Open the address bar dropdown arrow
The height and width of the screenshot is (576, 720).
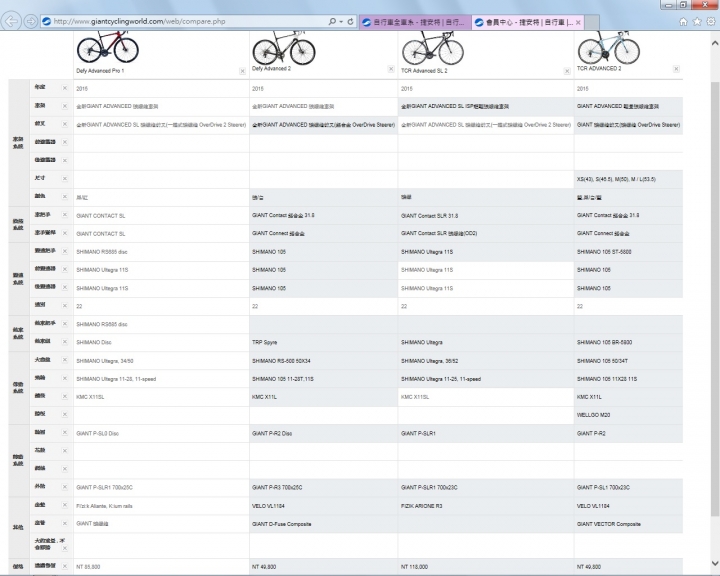point(341,22)
